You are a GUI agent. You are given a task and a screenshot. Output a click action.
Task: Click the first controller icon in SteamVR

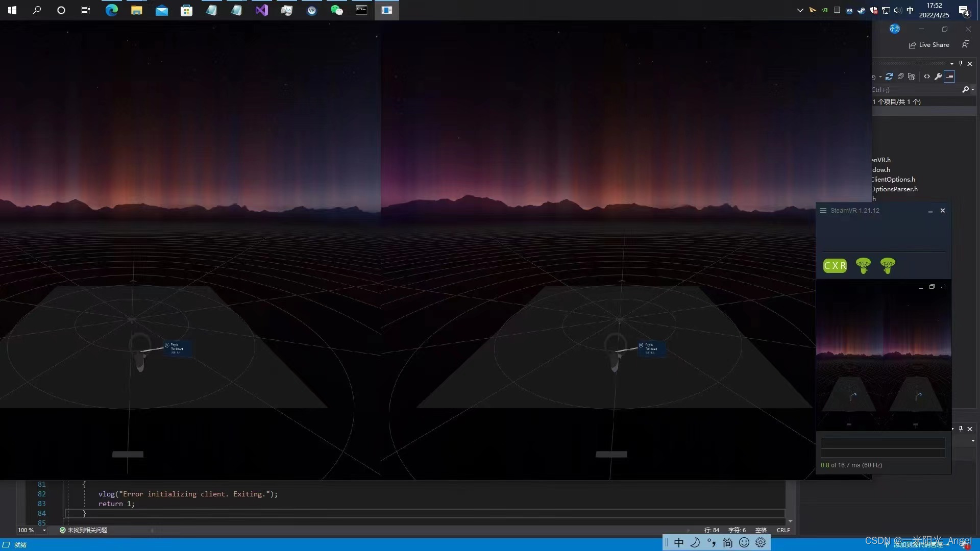point(863,265)
